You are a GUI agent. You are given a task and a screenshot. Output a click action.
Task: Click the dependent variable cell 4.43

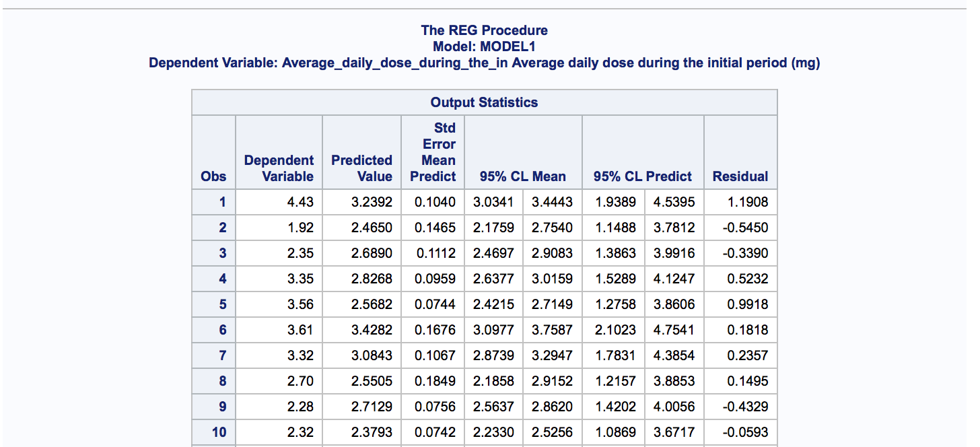click(300, 202)
